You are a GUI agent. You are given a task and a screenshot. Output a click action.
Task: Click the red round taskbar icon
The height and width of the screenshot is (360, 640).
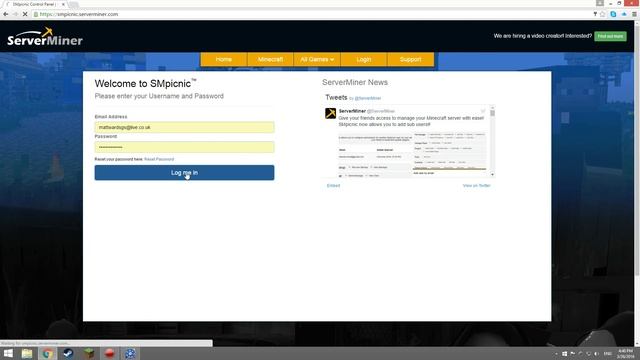tap(109, 353)
